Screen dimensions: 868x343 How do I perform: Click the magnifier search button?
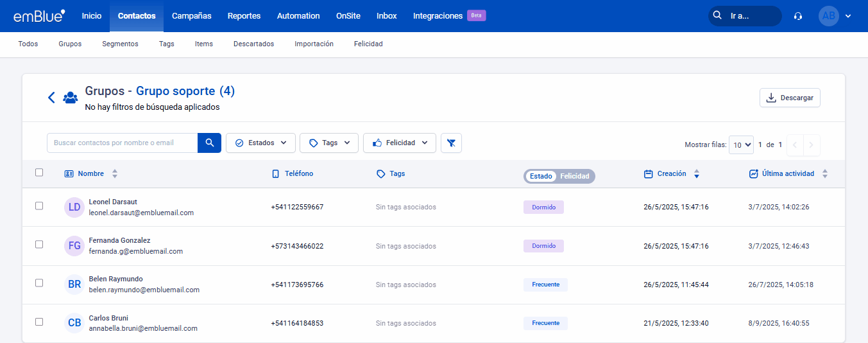coord(209,143)
